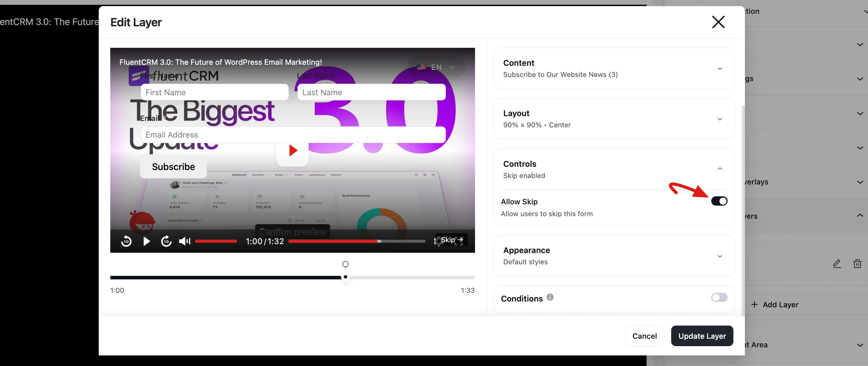The height and width of the screenshot is (366, 868).
Task: Click the Caption preview box
Action: [x=292, y=232]
